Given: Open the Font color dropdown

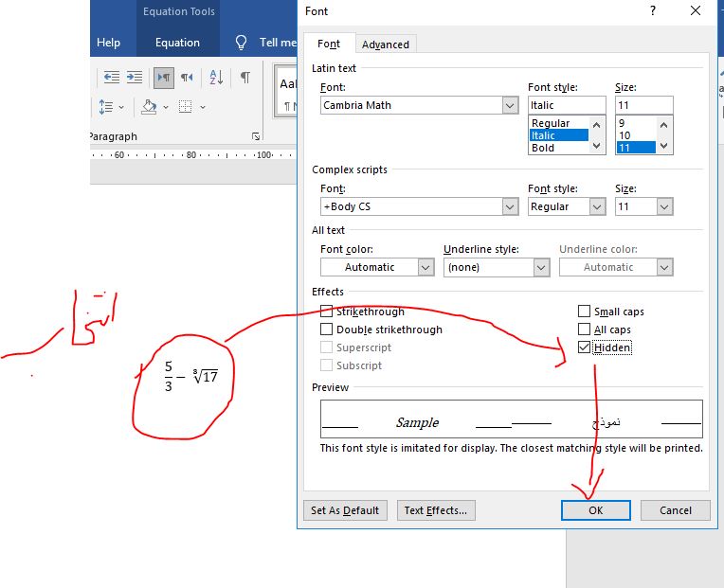Looking at the screenshot, I should click(425, 267).
